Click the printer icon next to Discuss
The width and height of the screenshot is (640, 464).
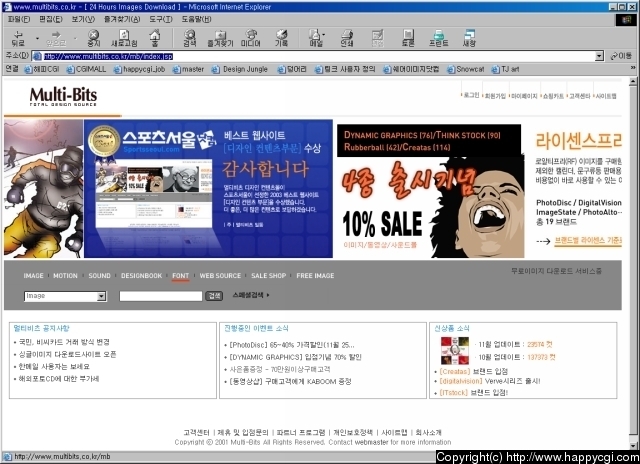[439, 38]
